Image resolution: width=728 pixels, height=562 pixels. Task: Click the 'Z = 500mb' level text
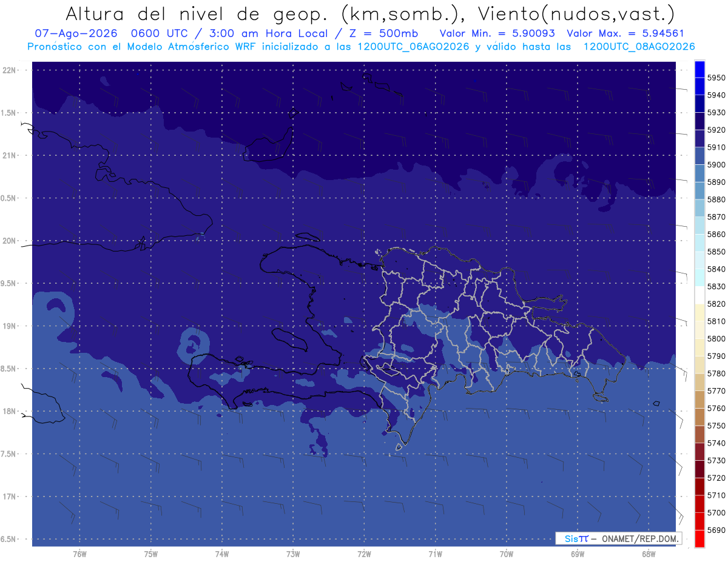[383, 33]
